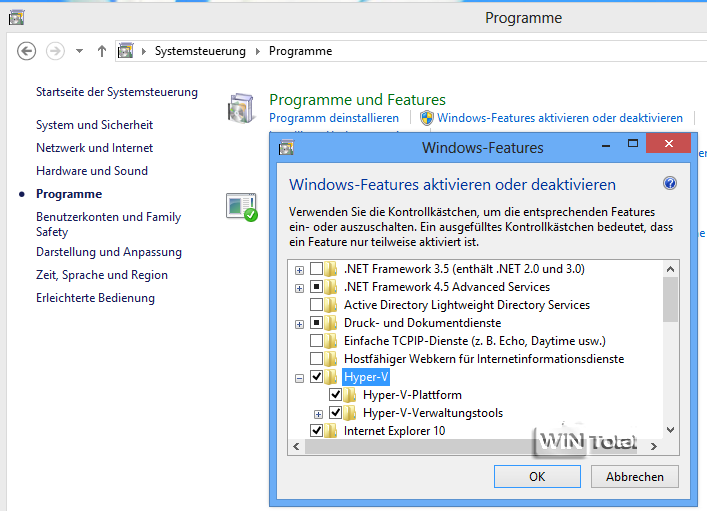Open Benutzerkonten und Family Safety
Viewport: 707px width, 511px height.
(108, 224)
